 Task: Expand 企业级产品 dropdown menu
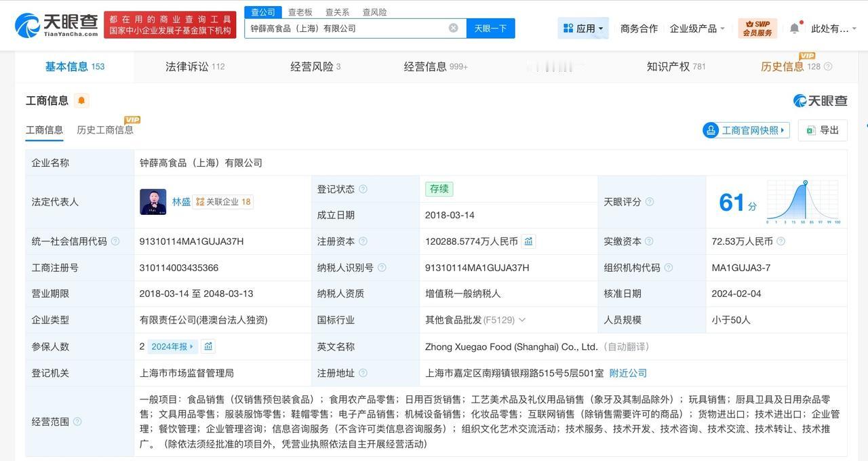(697, 28)
